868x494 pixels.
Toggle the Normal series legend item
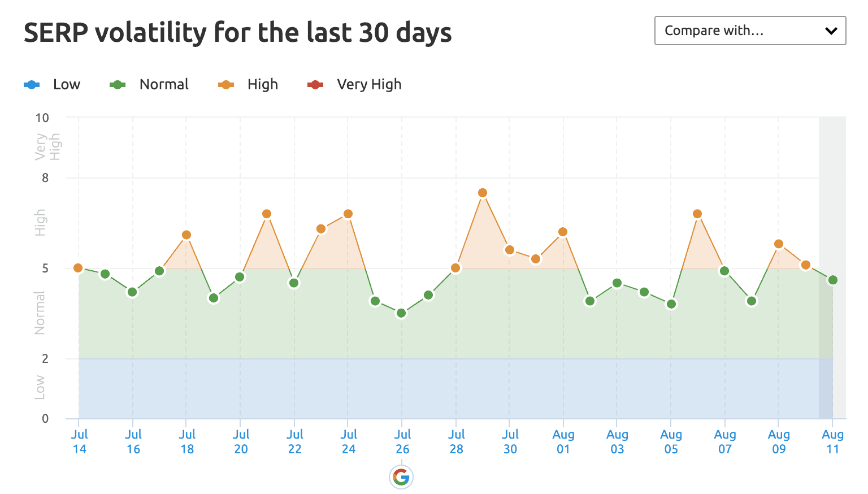point(149,84)
